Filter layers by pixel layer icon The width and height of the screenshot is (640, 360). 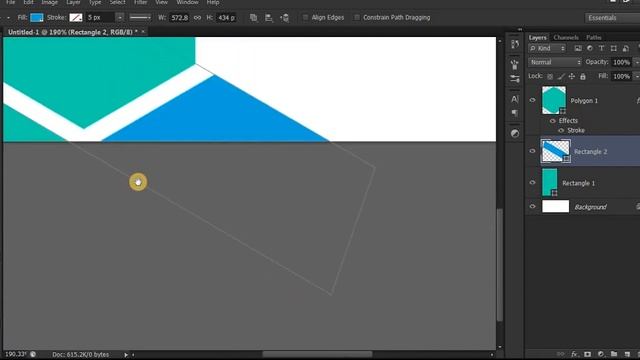578,48
